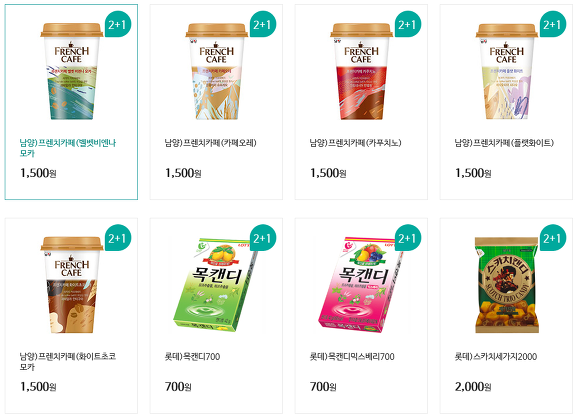Viewport: 580px width, 419px height.
Task: Click the 2+1 badge on 플랫화이트 item
Action: tap(553, 24)
